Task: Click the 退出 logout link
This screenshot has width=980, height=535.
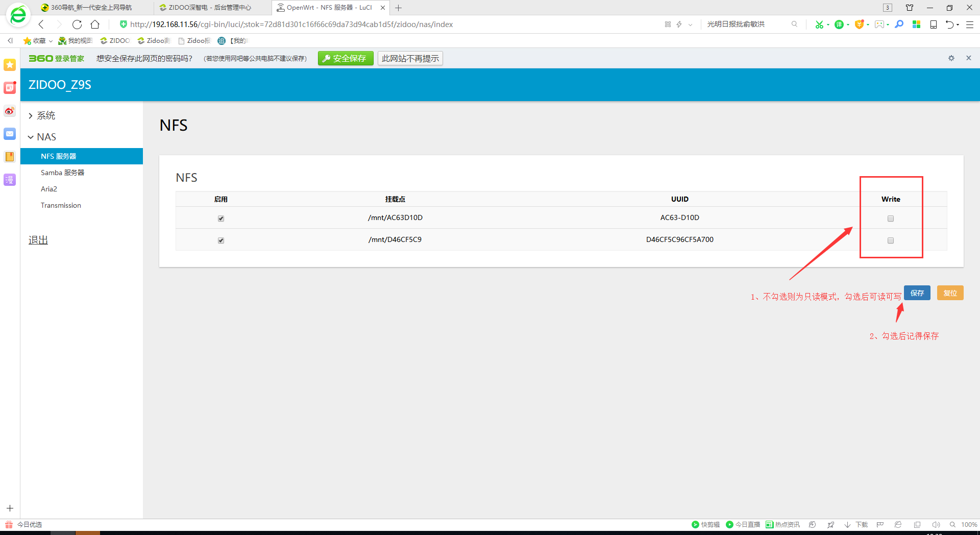Action: click(x=38, y=240)
